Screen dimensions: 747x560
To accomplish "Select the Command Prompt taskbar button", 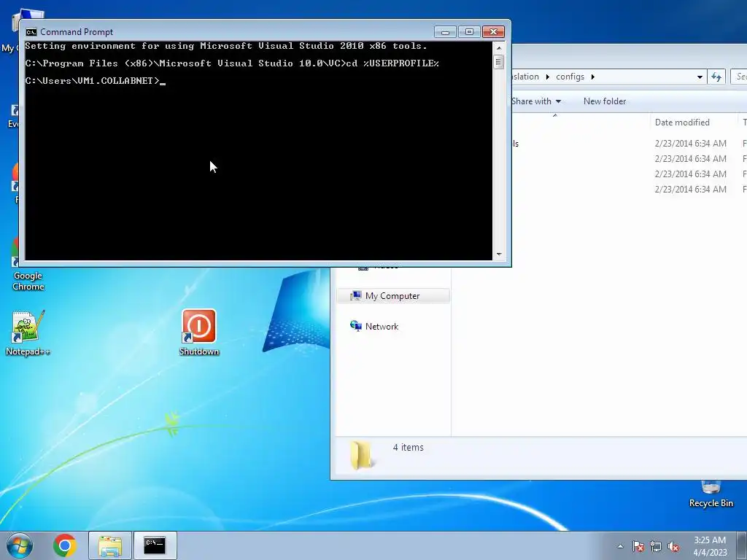I will [x=155, y=545].
